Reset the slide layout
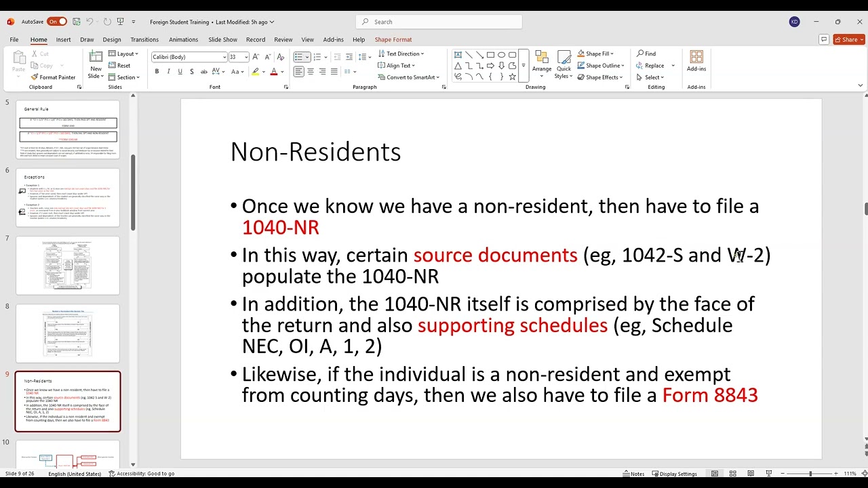 coord(119,66)
